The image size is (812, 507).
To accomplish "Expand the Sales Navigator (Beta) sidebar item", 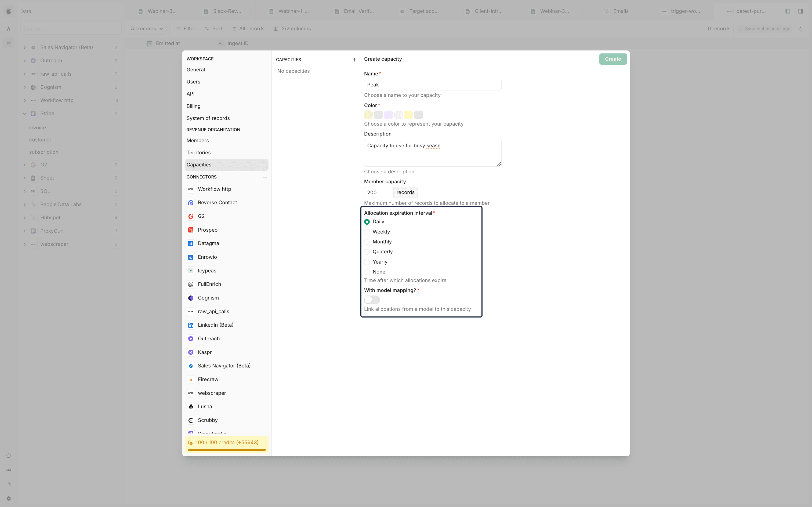I will [x=24, y=47].
